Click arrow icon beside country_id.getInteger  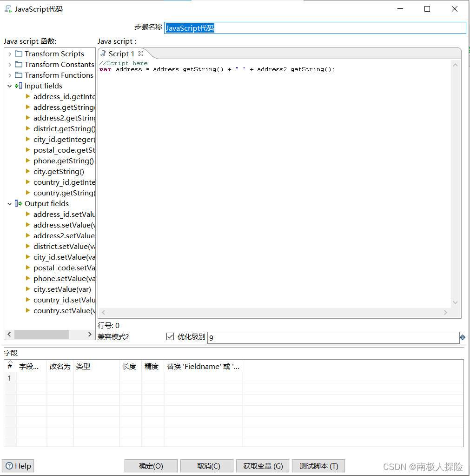coord(28,182)
